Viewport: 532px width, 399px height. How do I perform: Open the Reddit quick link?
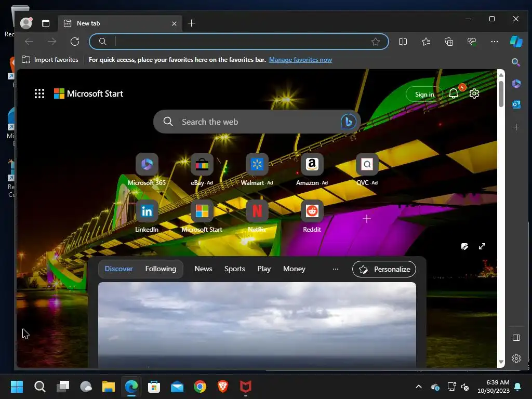pyautogui.click(x=312, y=217)
